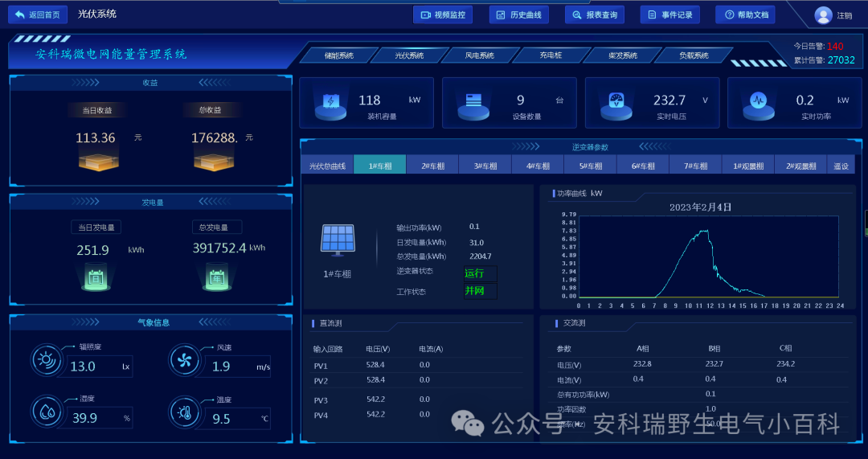Click the 当日收益 gold bar icon
Screen dimensions: 868x459
coord(99,162)
